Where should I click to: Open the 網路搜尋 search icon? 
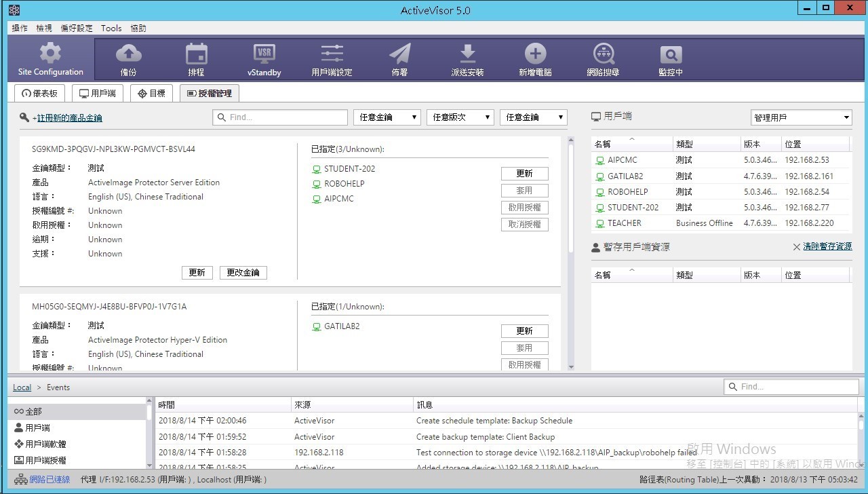point(603,54)
